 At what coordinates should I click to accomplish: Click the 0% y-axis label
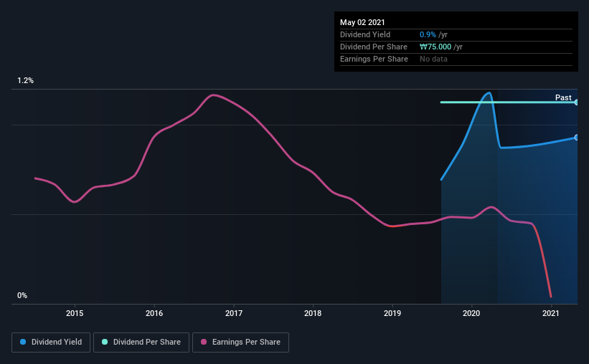click(22, 296)
